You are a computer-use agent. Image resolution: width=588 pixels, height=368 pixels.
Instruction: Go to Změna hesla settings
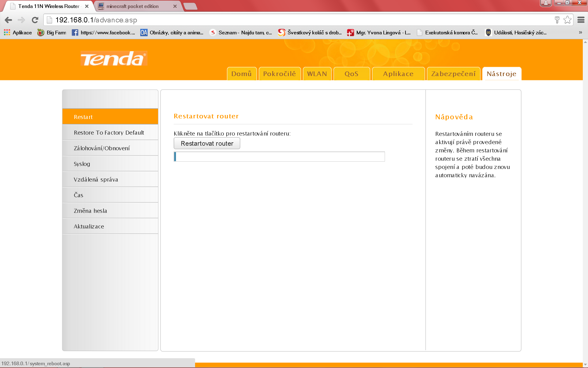click(90, 211)
